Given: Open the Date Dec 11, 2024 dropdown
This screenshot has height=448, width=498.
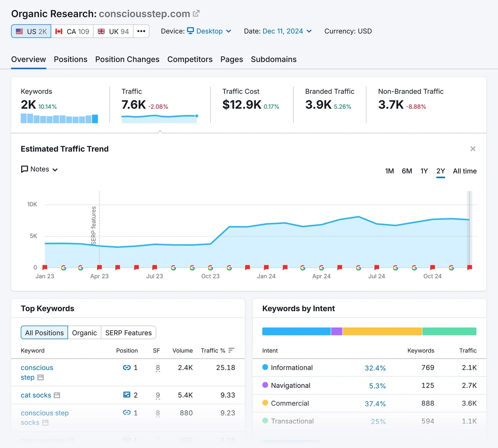Looking at the screenshot, I should coord(287,31).
